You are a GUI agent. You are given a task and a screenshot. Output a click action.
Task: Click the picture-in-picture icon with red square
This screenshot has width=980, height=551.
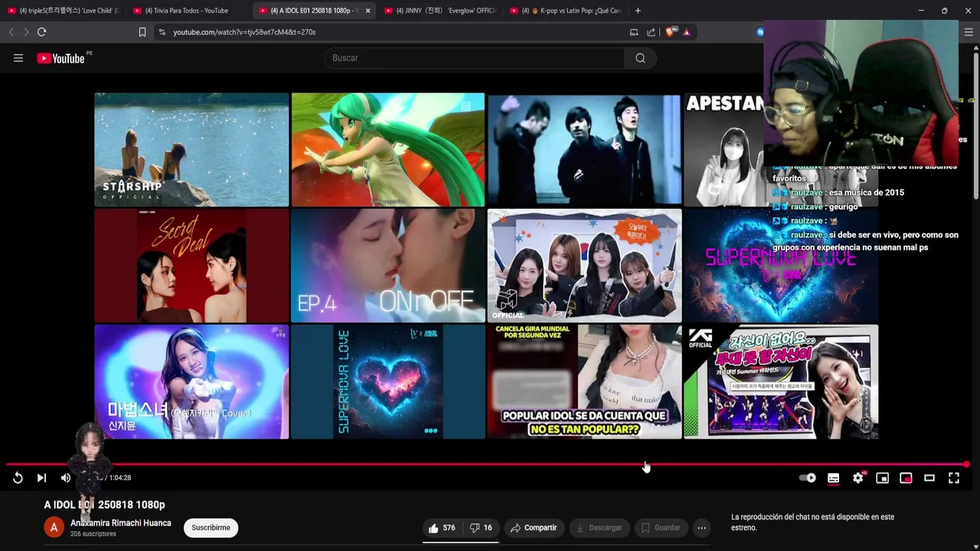pos(906,478)
